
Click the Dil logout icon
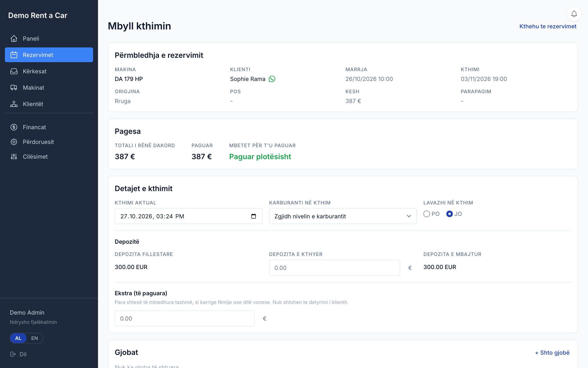click(13, 354)
